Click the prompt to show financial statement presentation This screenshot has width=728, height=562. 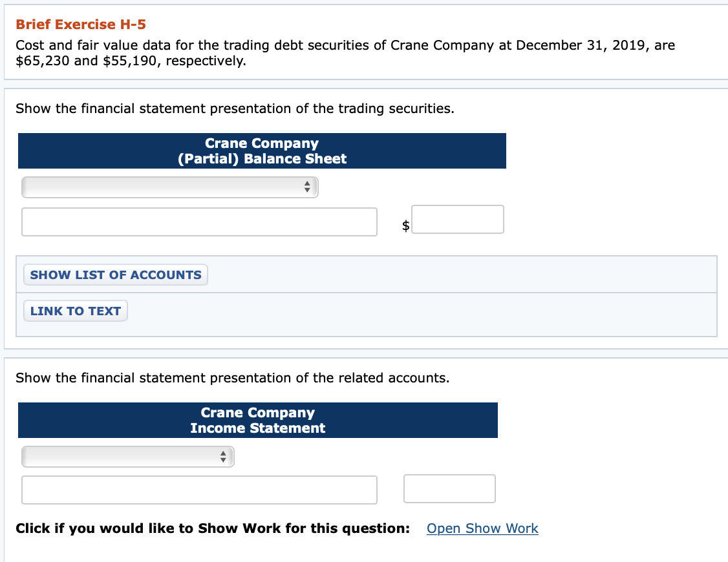coord(233,109)
